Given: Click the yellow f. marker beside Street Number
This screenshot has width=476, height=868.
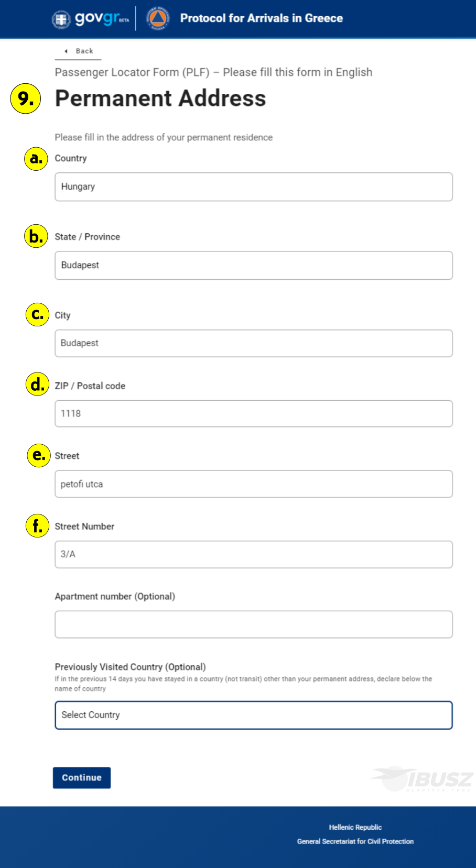Looking at the screenshot, I should tap(37, 525).
